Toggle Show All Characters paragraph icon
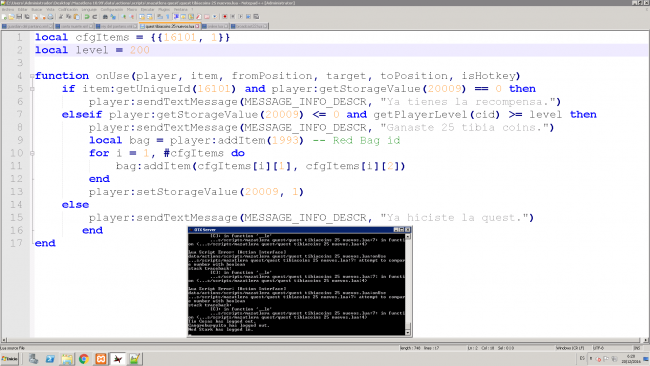 pos(167,17)
